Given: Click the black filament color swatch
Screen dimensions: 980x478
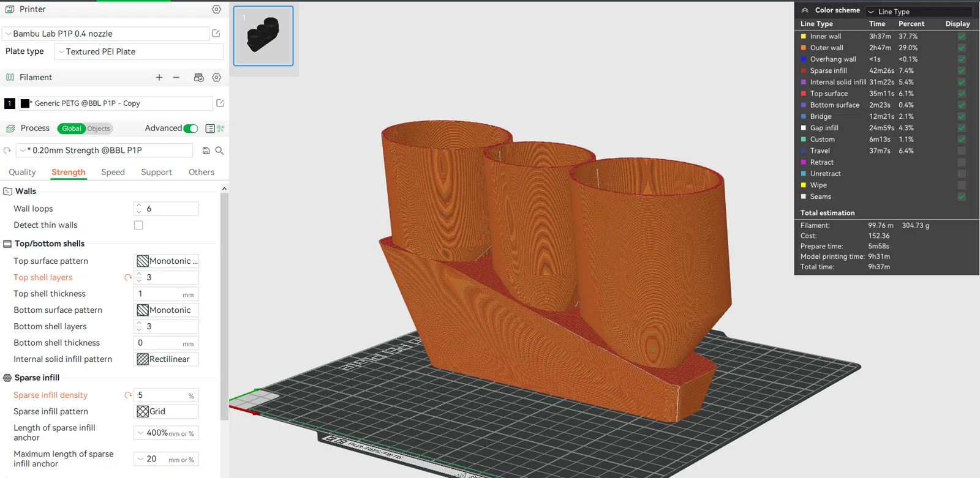Looking at the screenshot, I should click(25, 103).
